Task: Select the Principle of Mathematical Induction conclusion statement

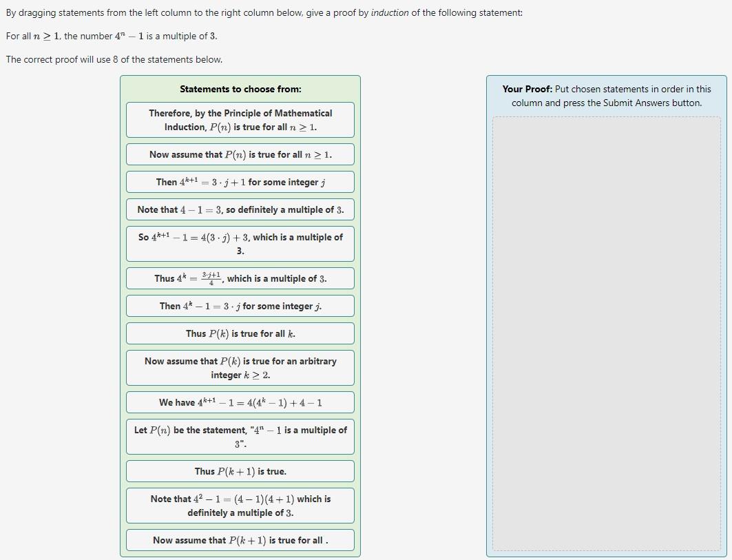Action: [x=240, y=119]
